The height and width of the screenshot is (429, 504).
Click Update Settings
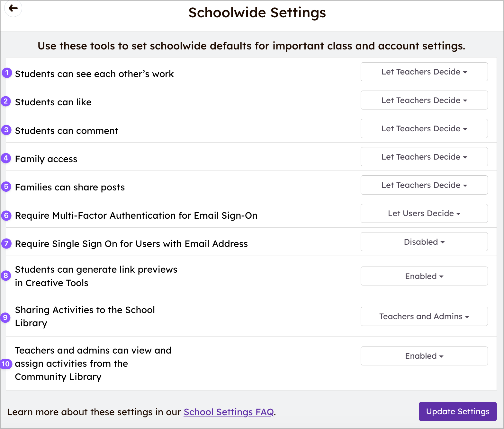(x=457, y=411)
